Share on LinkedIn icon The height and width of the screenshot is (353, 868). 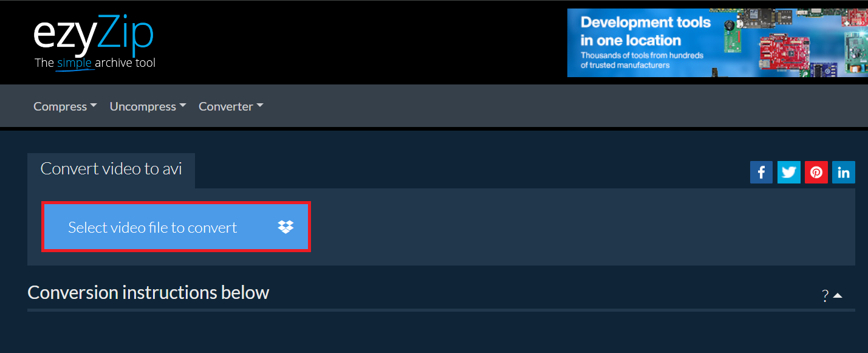844,172
